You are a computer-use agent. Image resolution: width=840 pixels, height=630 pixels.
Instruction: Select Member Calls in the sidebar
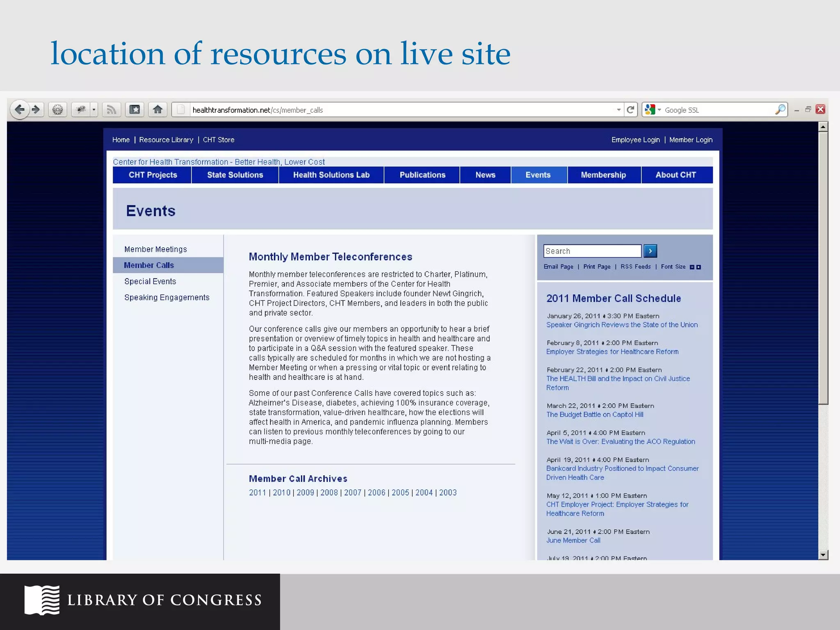(168, 265)
